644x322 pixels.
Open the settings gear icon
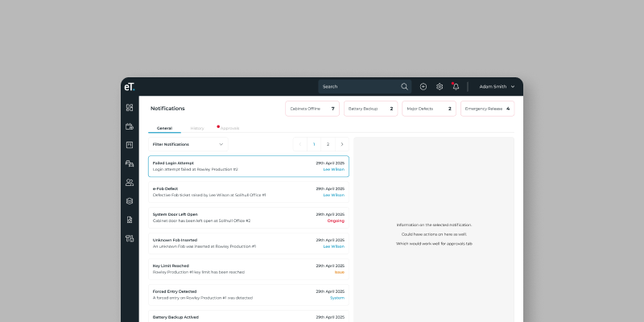(440, 87)
